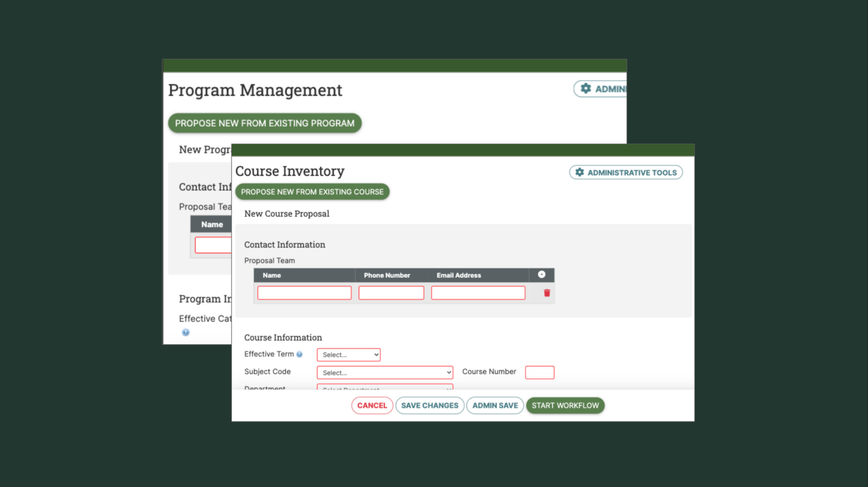
Task: Focus the Phone Number input field
Action: coord(391,293)
